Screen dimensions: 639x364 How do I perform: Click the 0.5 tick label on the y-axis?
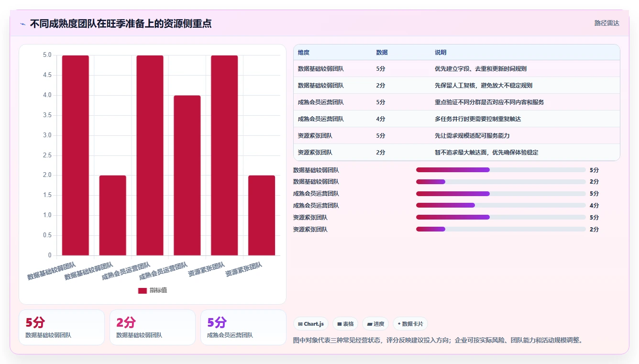(x=47, y=235)
